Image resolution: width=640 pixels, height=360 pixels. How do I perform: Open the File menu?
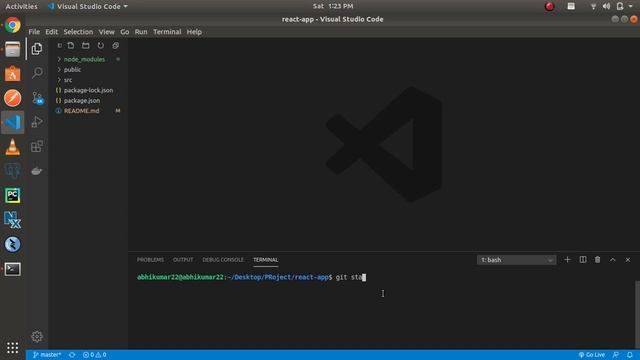click(34, 32)
